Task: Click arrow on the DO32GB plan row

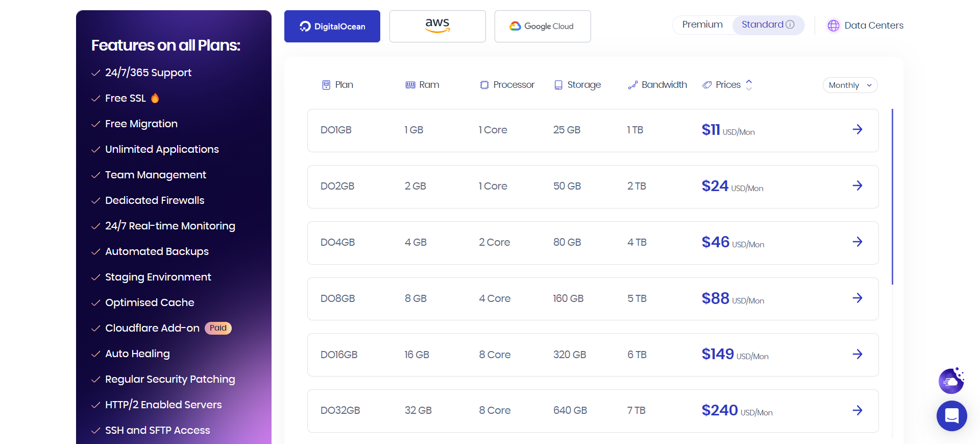Action: [x=857, y=410]
